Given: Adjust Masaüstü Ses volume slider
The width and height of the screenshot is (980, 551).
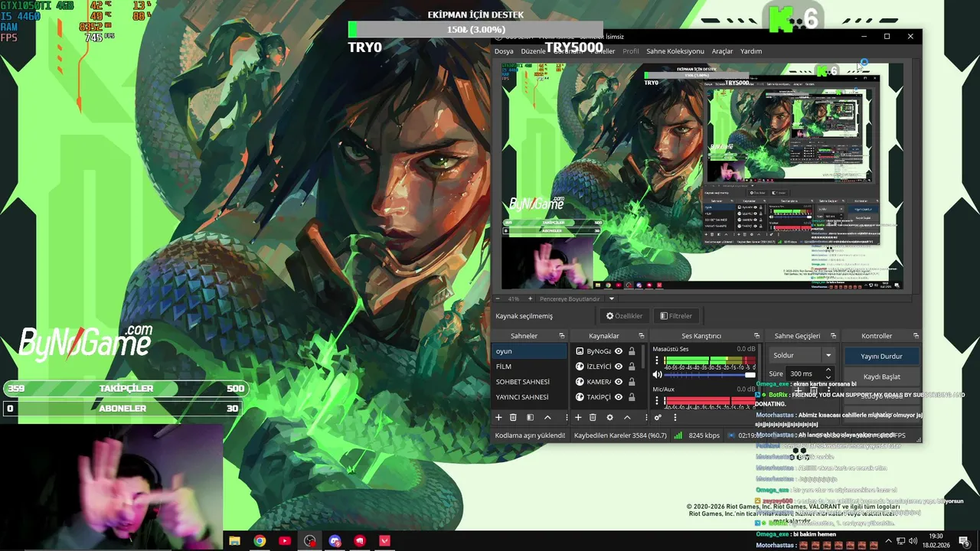Looking at the screenshot, I should pyautogui.click(x=710, y=375).
